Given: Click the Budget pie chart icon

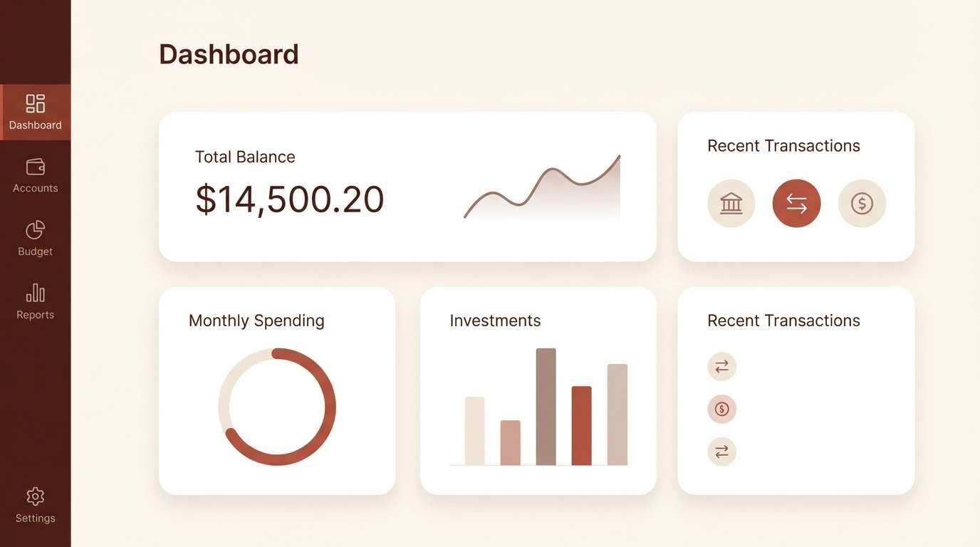Looking at the screenshot, I should pyautogui.click(x=34, y=230).
